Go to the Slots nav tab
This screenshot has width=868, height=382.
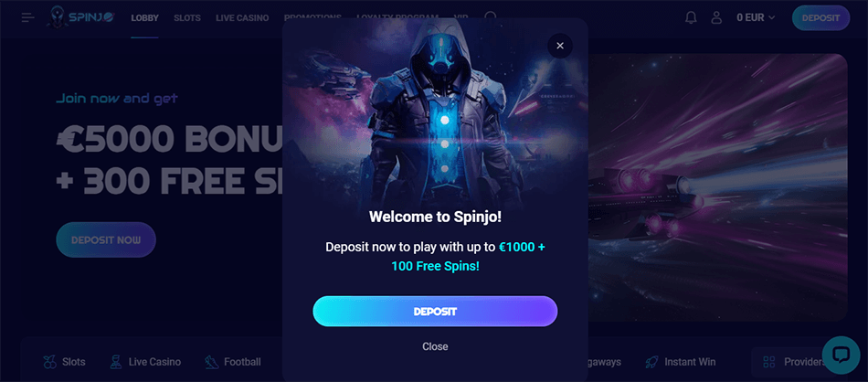click(x=187, y=17)
